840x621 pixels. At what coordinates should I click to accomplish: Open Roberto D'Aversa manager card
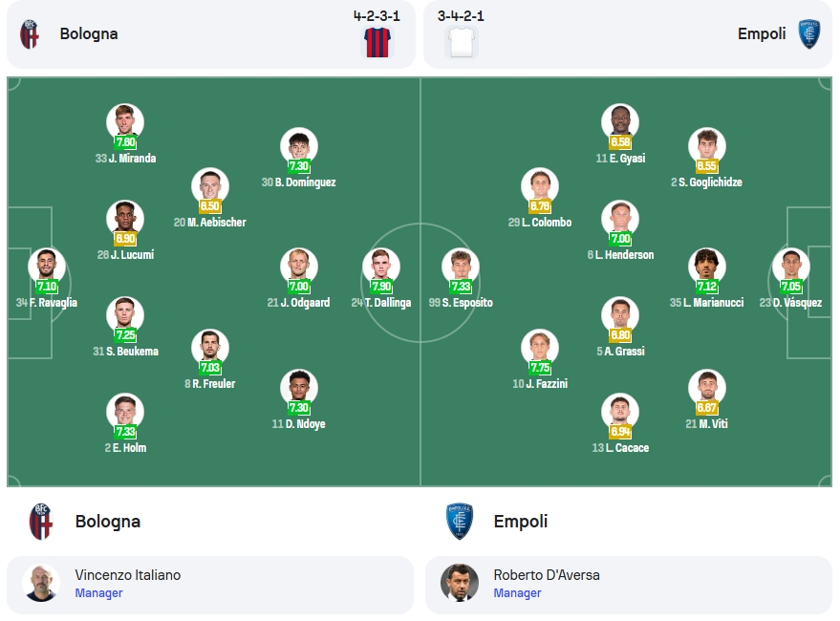(629, 585)
